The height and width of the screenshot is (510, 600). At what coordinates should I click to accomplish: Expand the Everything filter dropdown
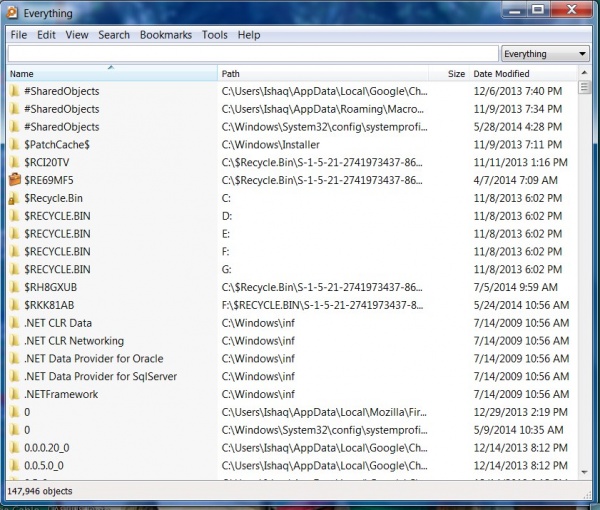click(x=545, y=54)
